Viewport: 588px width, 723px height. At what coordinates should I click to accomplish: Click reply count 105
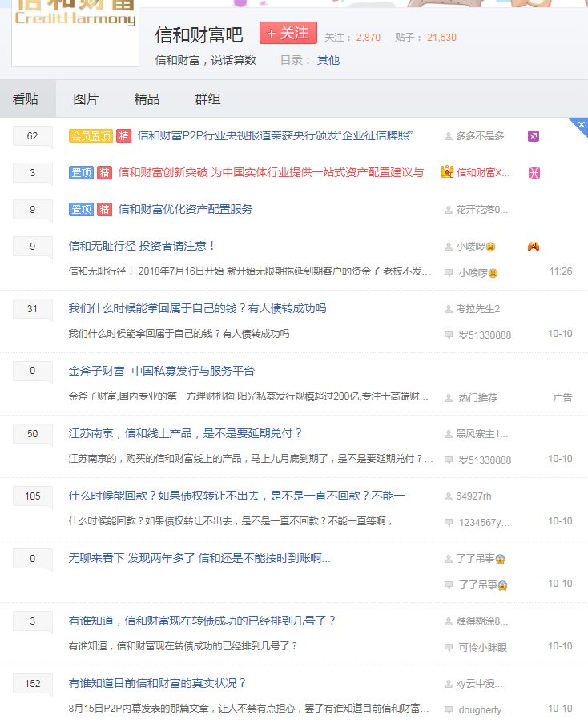point(32,496)
